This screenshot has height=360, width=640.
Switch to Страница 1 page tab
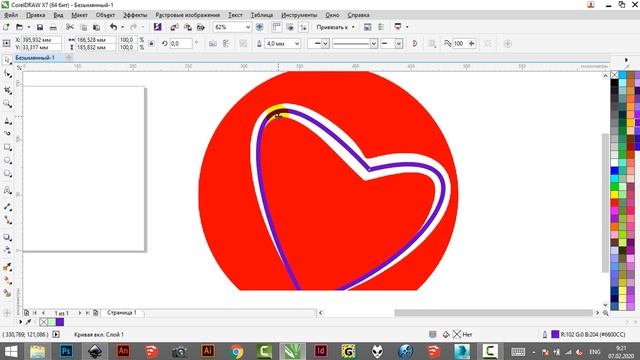(122, 313)
